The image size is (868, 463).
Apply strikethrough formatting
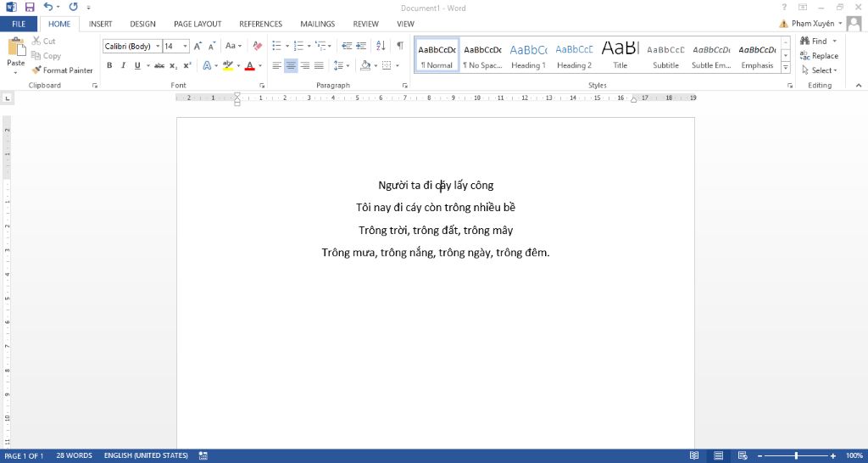tap(159, 65)
